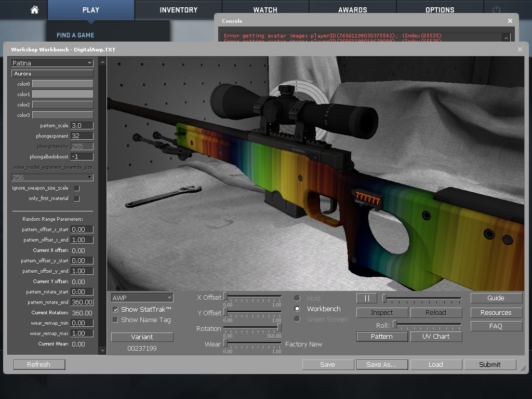The width and height of the screenshot is (532, 399).
Task: Show the Pattern view
Action: [x=382, y=337]
